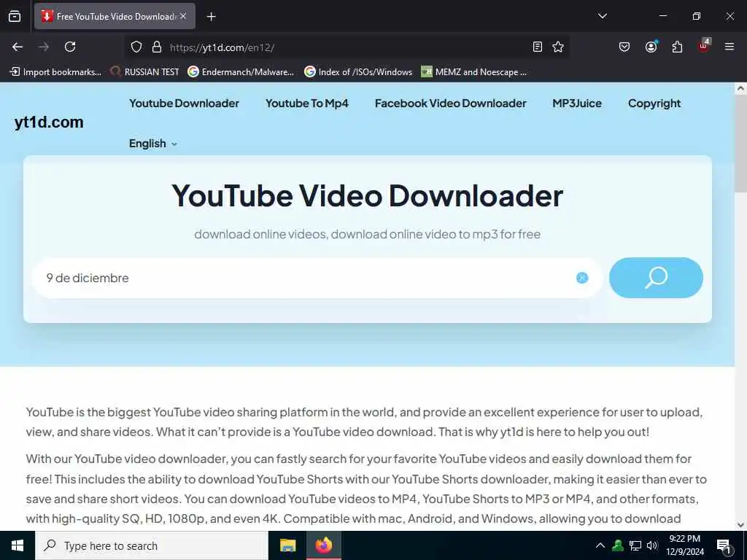The image size is (747, 560).
Task: Open the Import bookmarks bookmark
Action: pos(55,72)
